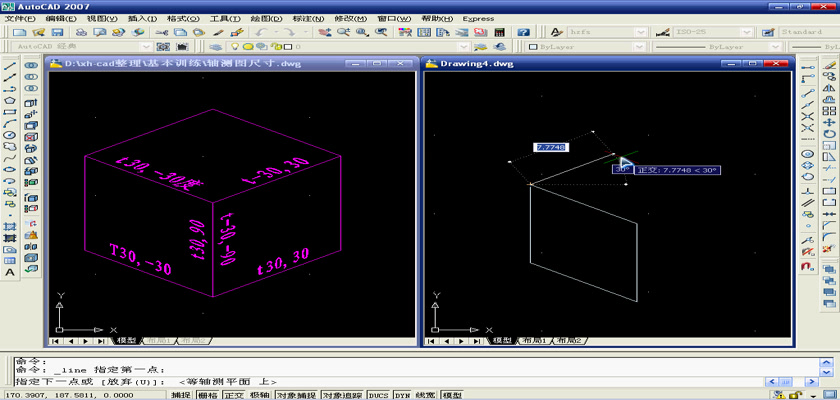The height and width of the screenshot is (400, 840).
Task: Click the Workspace settings icon
Action: [163, 47]
